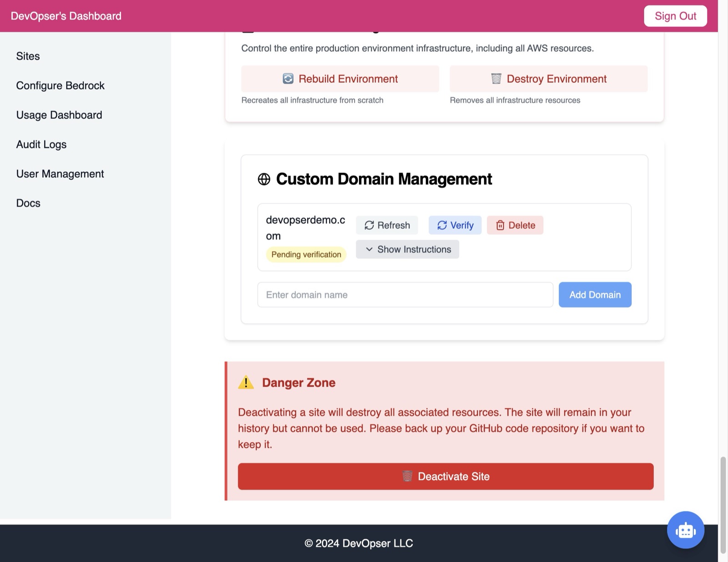Viewport: 728px width, 562px height.
Task: Click the refresh arrows icon in Refresh button
Action: point(369,225)
